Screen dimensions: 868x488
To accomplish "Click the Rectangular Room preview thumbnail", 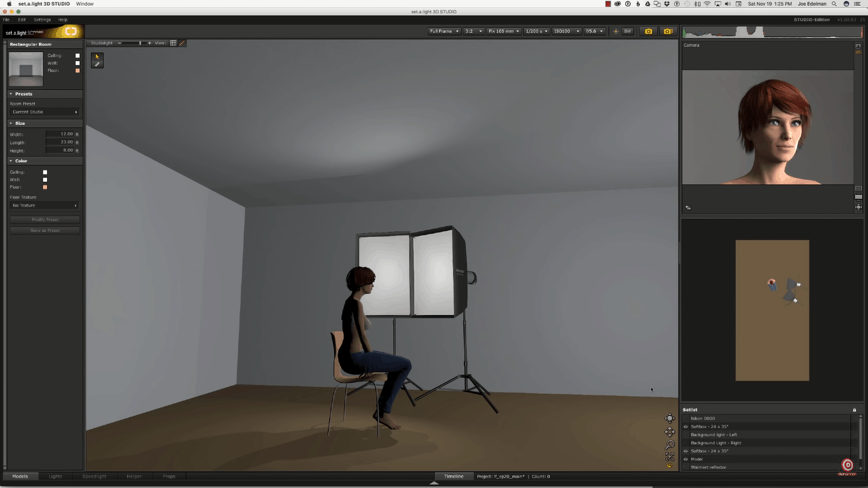I will click(26, 69).
